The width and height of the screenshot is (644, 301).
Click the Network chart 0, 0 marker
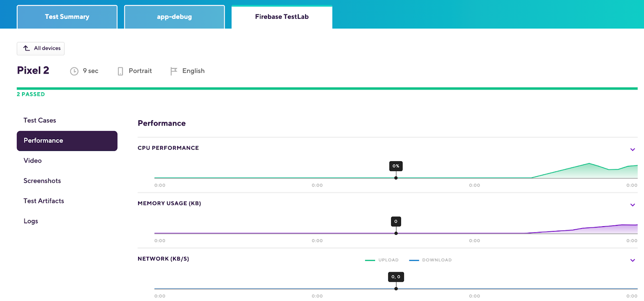396,277
